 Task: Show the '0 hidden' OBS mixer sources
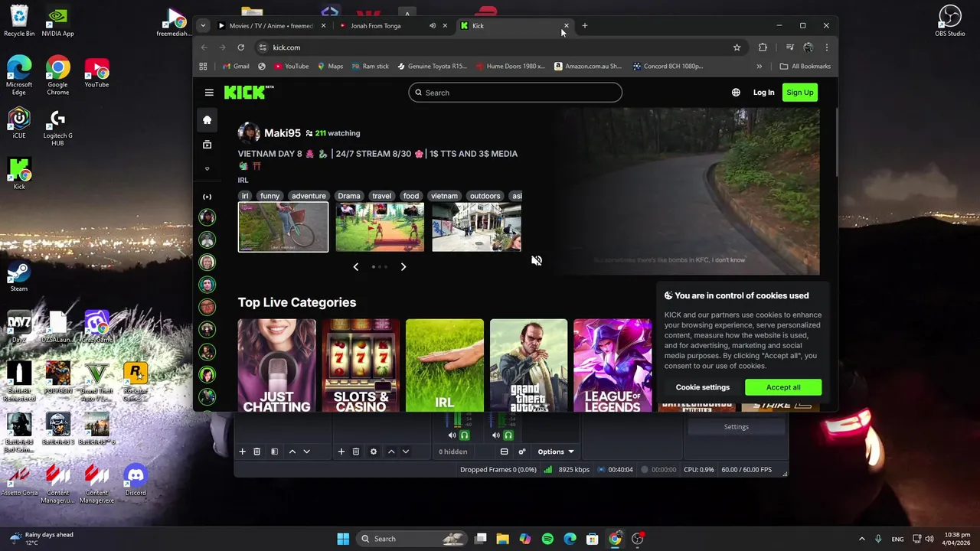453,452
